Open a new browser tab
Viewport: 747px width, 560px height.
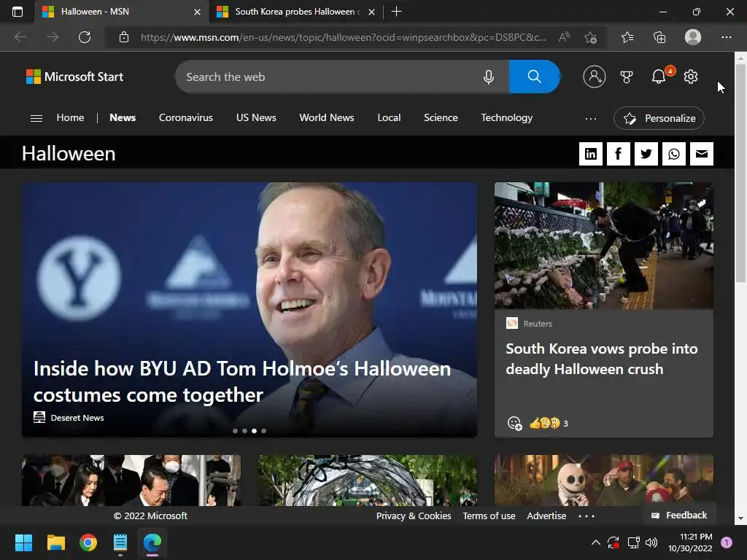click(396, 12)
